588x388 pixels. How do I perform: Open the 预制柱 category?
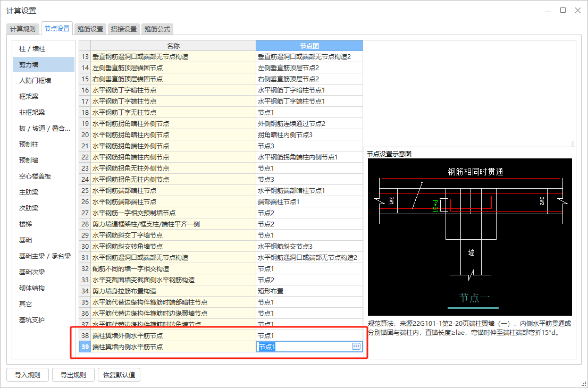pyautogui.click(x=44, y=145)
